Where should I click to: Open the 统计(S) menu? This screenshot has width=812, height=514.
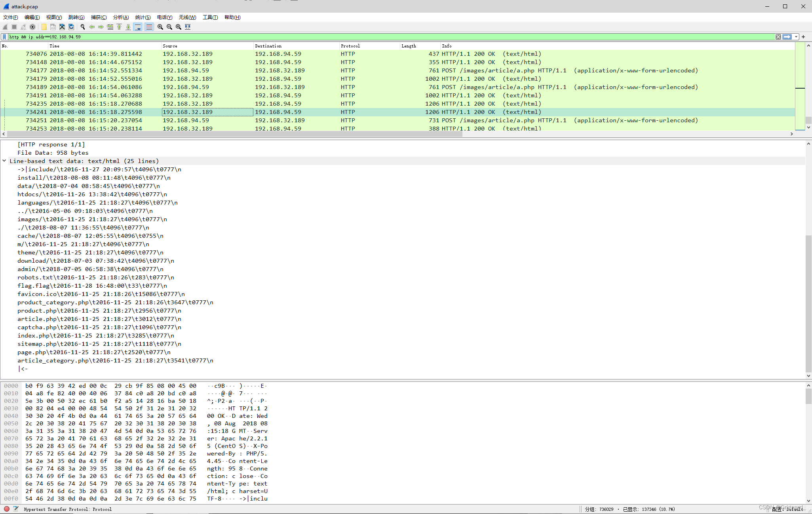tap(143, 17)
